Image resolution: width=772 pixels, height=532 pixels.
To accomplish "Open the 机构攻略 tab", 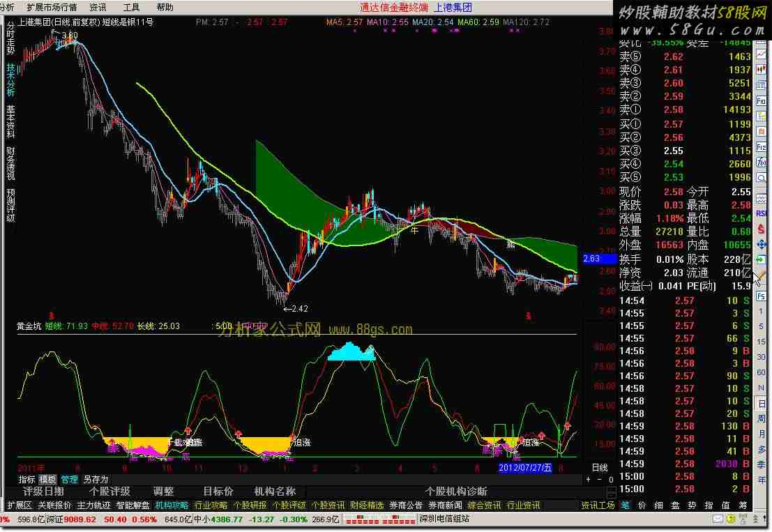I will (x=172, y=506).
